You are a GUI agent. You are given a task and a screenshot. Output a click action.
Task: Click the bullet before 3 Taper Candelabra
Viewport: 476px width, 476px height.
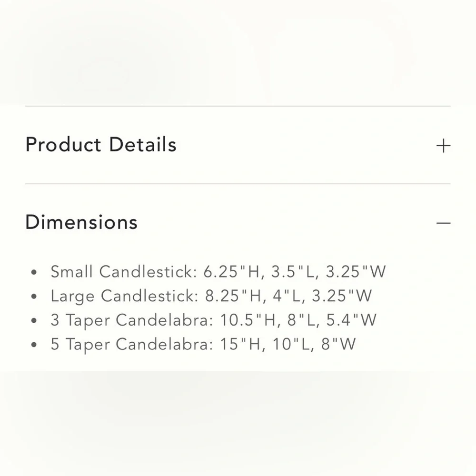[x=34, y=320]
